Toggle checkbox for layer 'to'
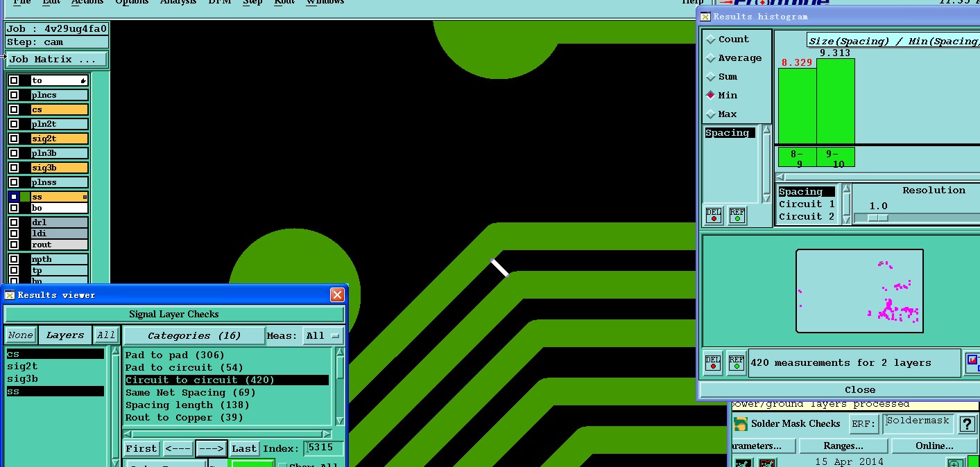 [14, 80]
